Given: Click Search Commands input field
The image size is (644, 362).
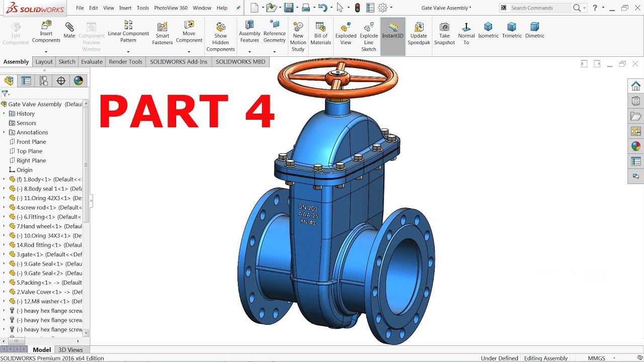Looking at the screenshot, I should tap(540, 8).
